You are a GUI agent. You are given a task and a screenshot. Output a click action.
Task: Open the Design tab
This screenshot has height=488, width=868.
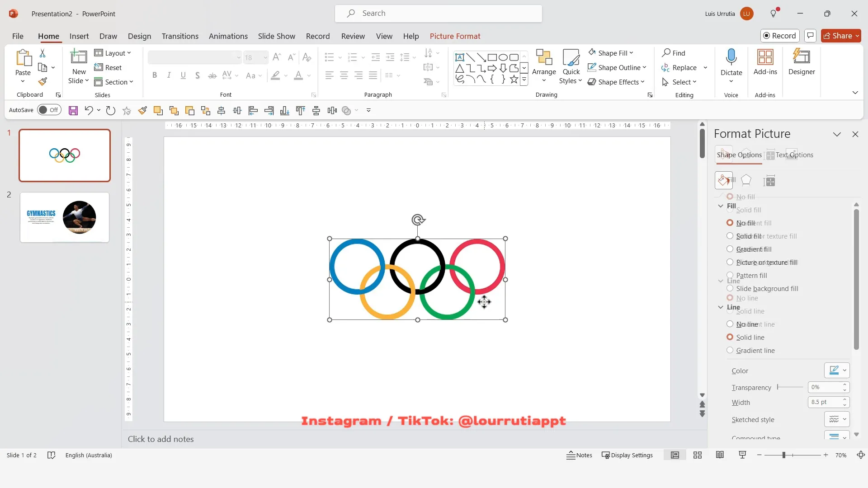click(139, 36)
